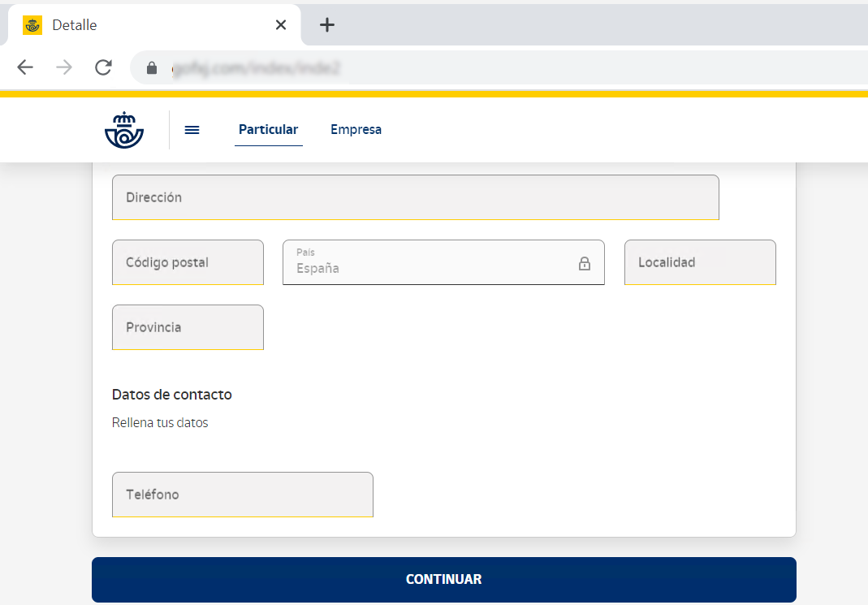Reload the page

click(x=103, y=68)
